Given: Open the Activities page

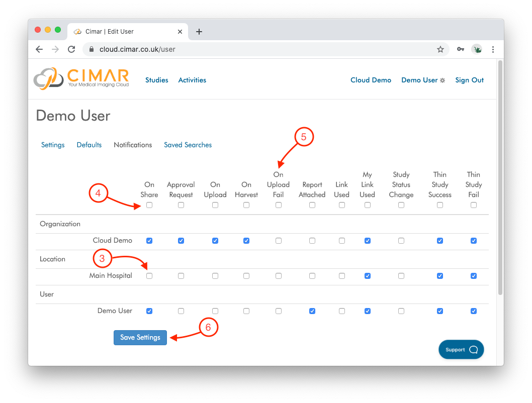Looking at the screenshot, I should [193, 80].
